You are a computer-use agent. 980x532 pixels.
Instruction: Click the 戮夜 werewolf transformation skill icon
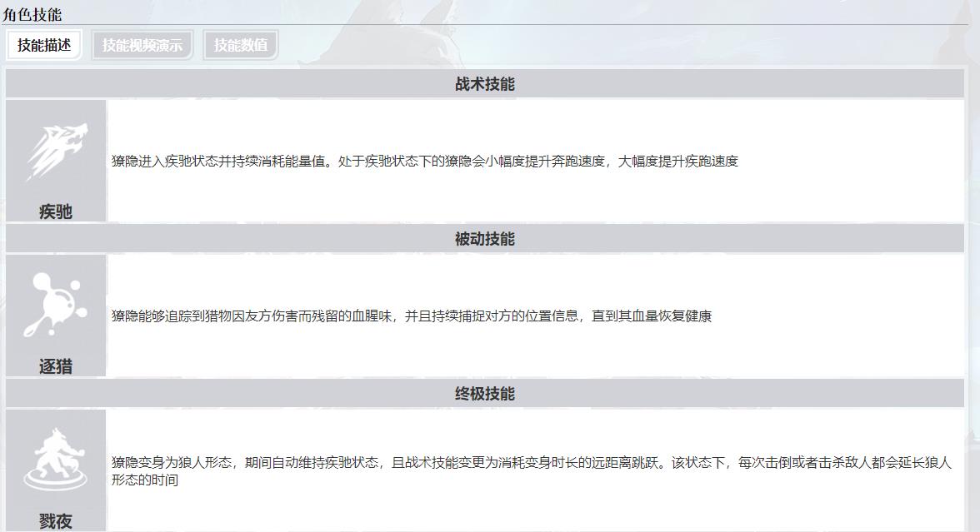(56, 460)
